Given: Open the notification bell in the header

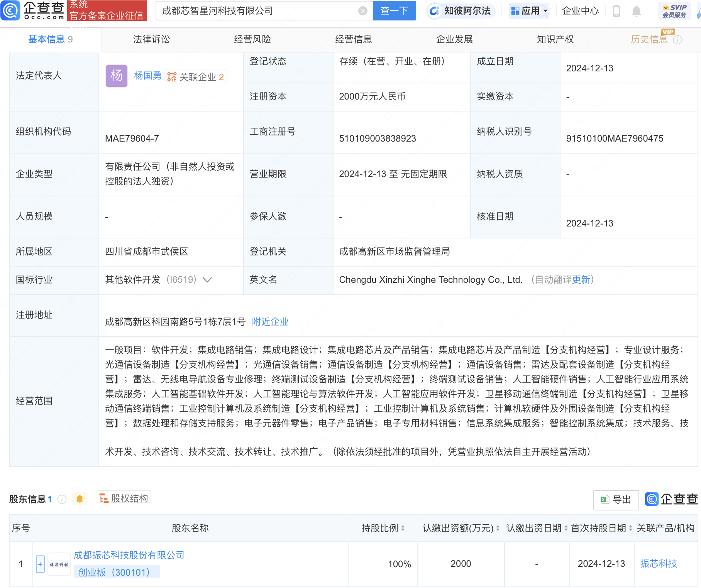Looking at the screenshot, I should point(637,11).
